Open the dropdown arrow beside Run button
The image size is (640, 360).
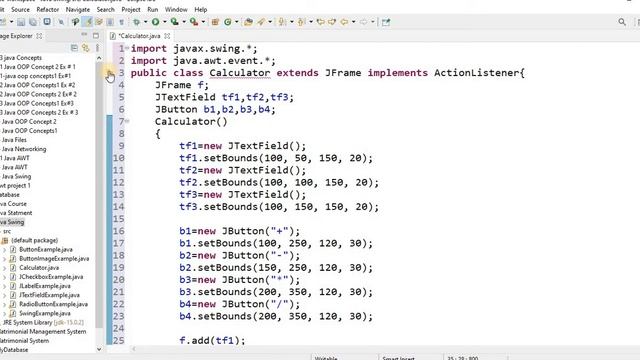[164, 22]
